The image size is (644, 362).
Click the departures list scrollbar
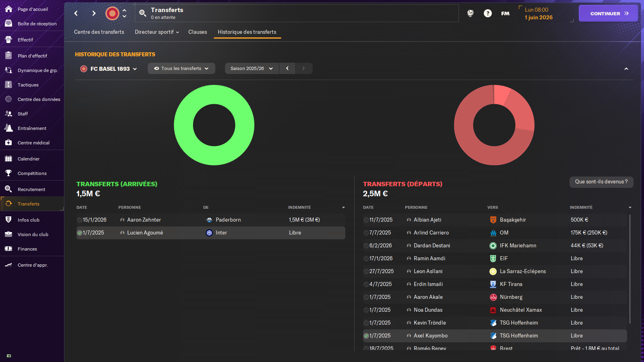click(630, 269)
